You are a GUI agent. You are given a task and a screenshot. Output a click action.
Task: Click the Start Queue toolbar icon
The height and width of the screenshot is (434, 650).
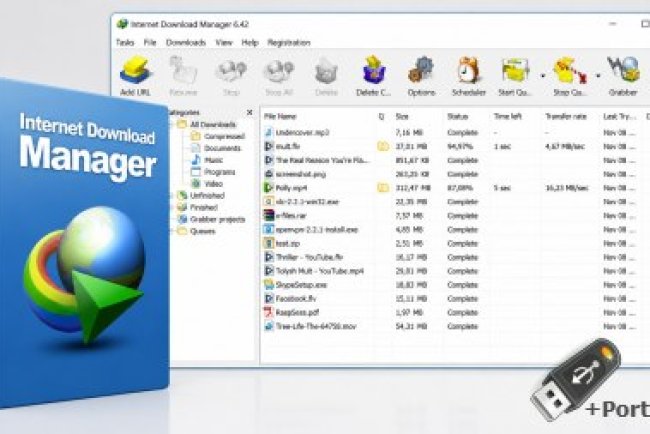coord(515,76)
